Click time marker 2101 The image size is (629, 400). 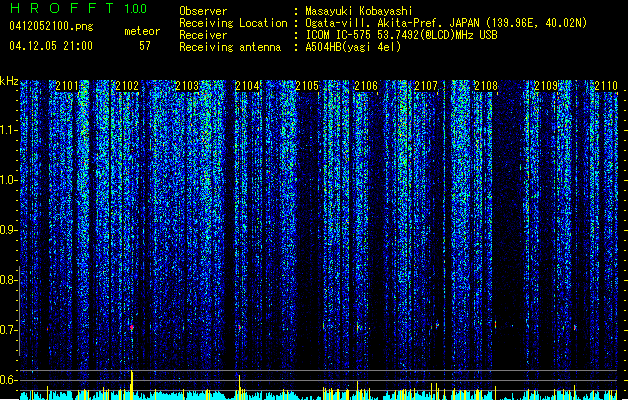coord(67,86)
